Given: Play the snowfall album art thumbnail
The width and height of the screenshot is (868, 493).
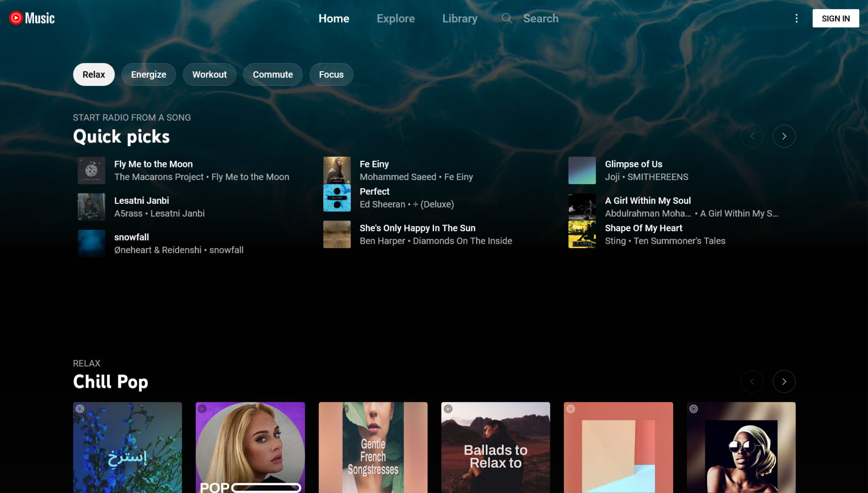Looking at the screenshot, I should 91,243.
